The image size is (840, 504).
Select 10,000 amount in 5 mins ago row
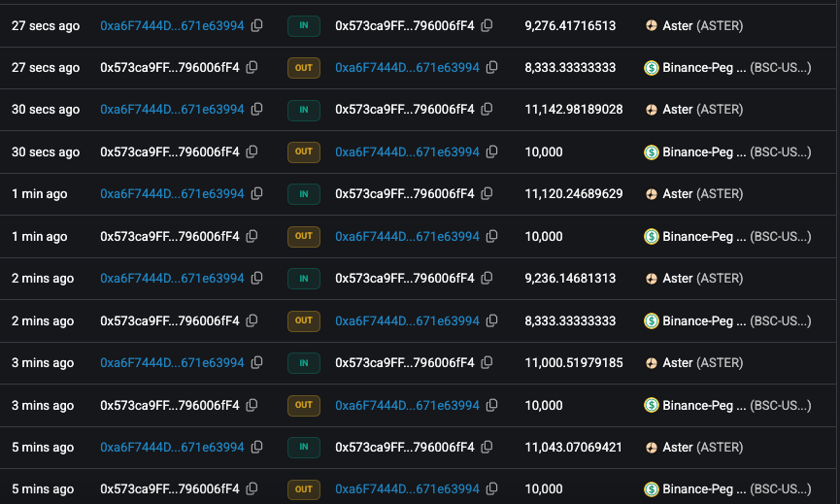544,489
